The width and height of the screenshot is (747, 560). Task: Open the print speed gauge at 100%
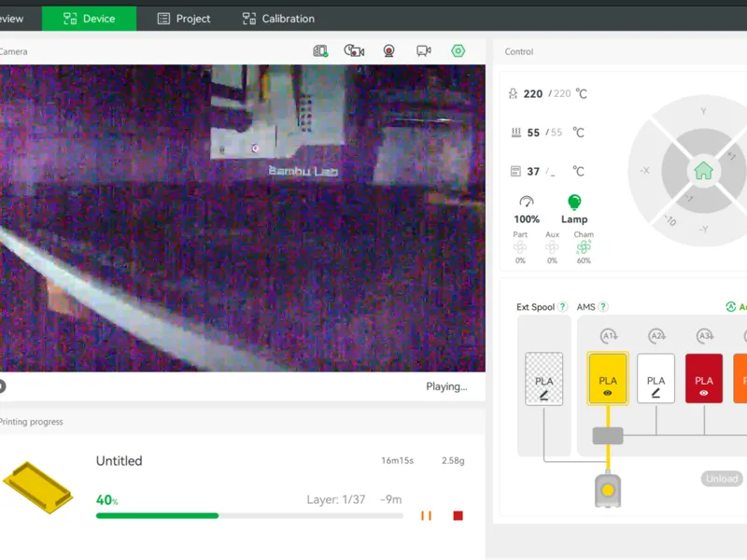coord(527,209)
